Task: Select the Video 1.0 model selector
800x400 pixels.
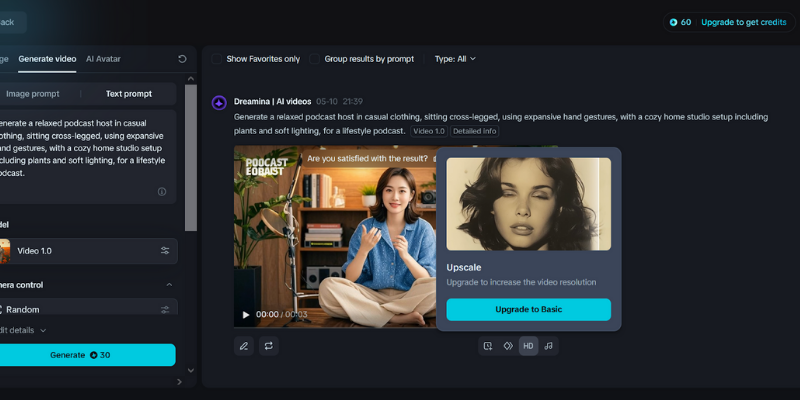Action: coord(88,251)
